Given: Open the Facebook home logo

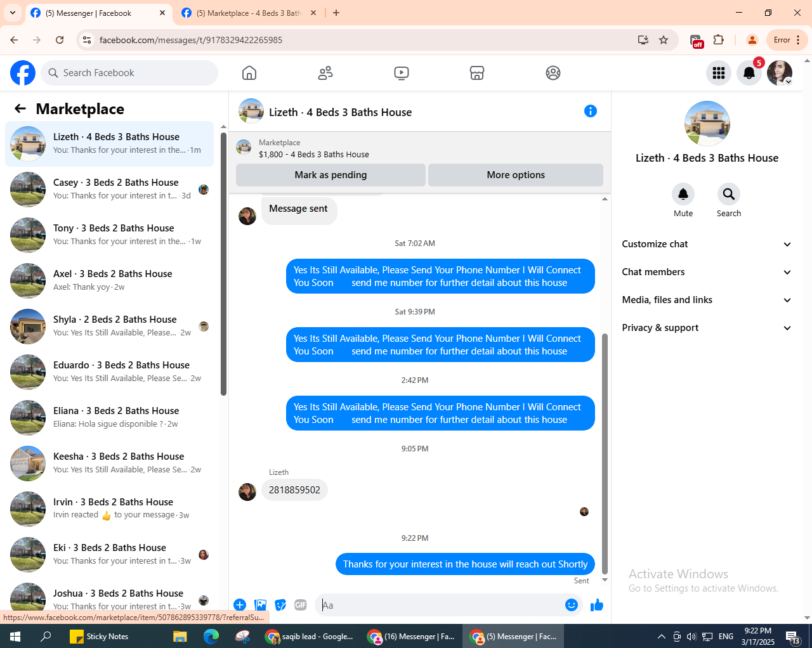Looking at the screenshot, I should [23, 73].
